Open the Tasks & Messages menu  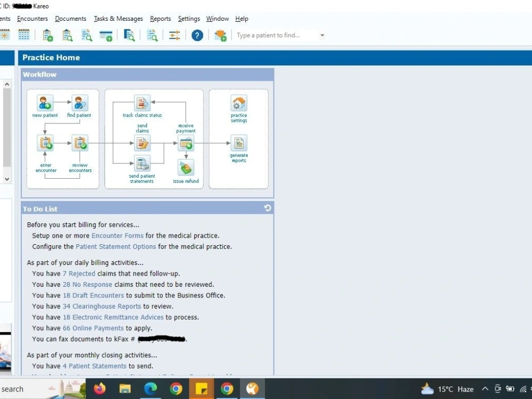[119, 19]
